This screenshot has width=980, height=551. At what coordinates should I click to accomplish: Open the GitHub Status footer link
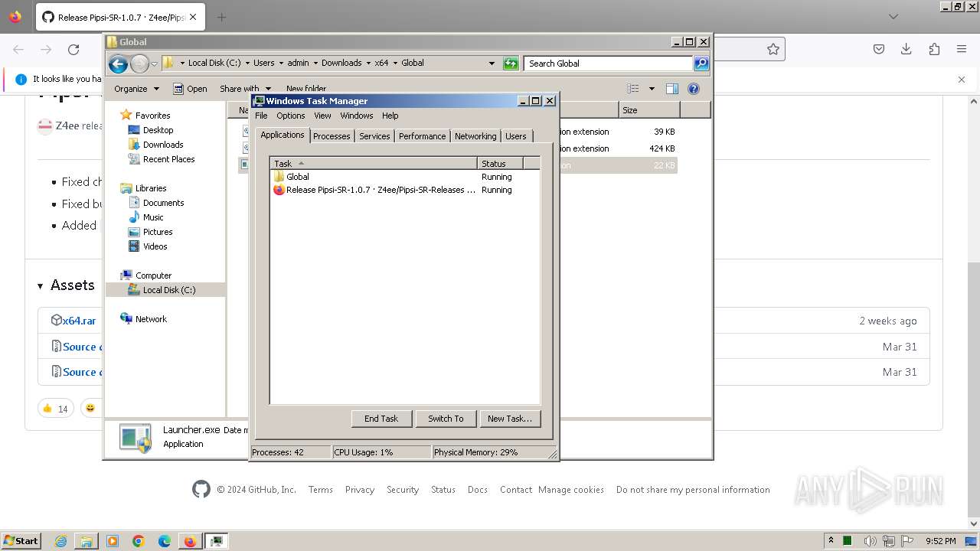point(443,490)
